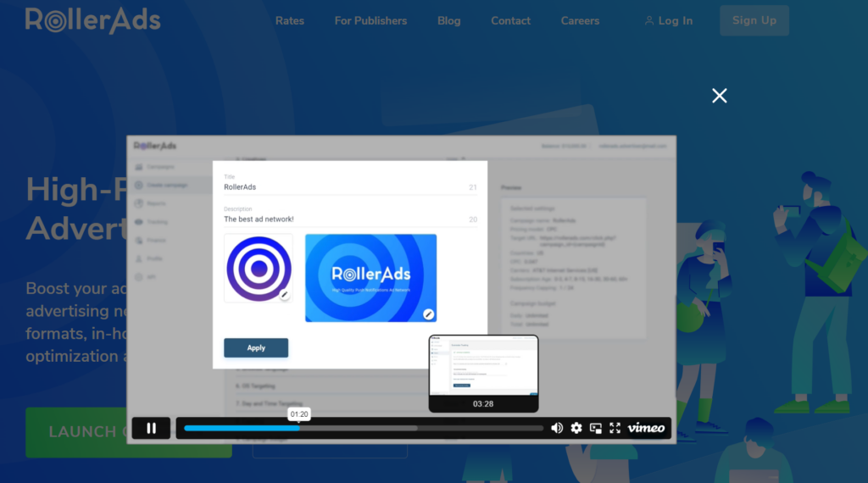Click the green LAUNCH button
868x483 pixels.
pyautogui.click(x=129, y=432)
